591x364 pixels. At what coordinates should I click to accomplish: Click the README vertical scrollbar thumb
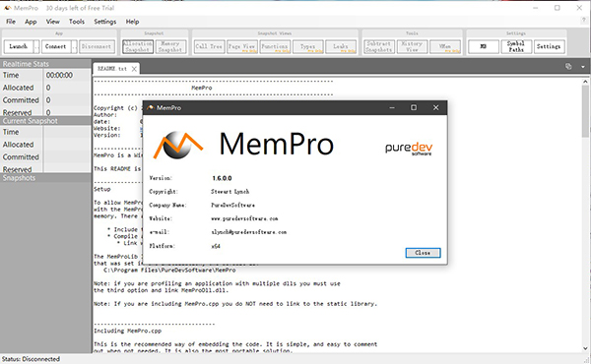pos(585,111)
